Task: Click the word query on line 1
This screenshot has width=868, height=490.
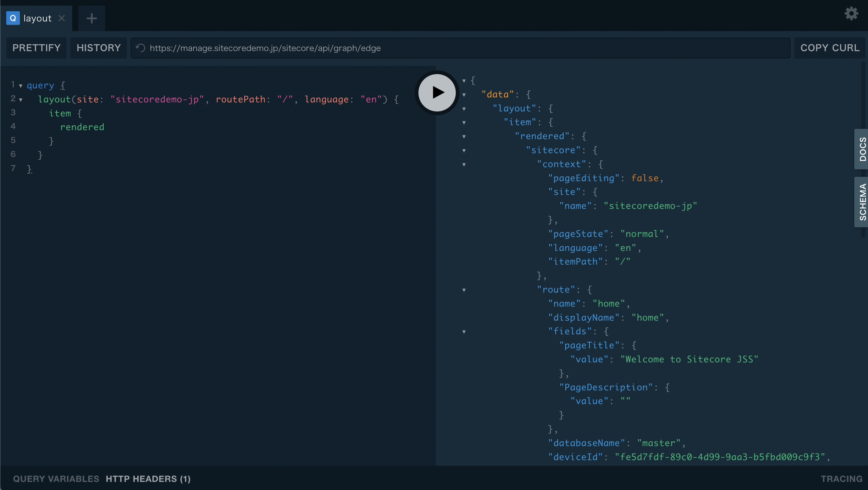Action: tap(40, 85)
